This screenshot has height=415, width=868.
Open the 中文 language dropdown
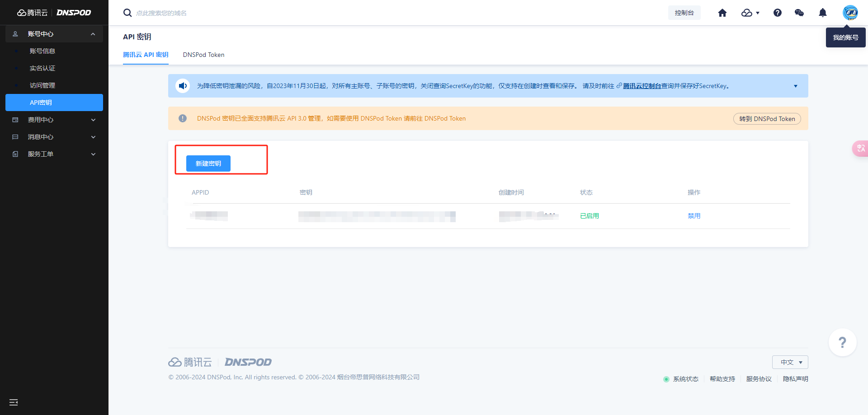coord(790,362)
